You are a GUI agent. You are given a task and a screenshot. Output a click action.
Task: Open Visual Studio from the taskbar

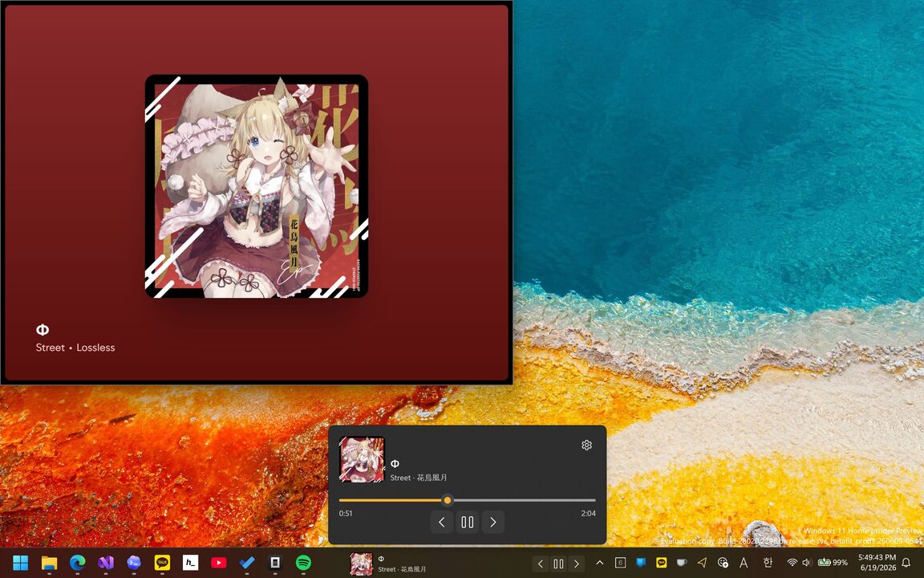(106, 563)
